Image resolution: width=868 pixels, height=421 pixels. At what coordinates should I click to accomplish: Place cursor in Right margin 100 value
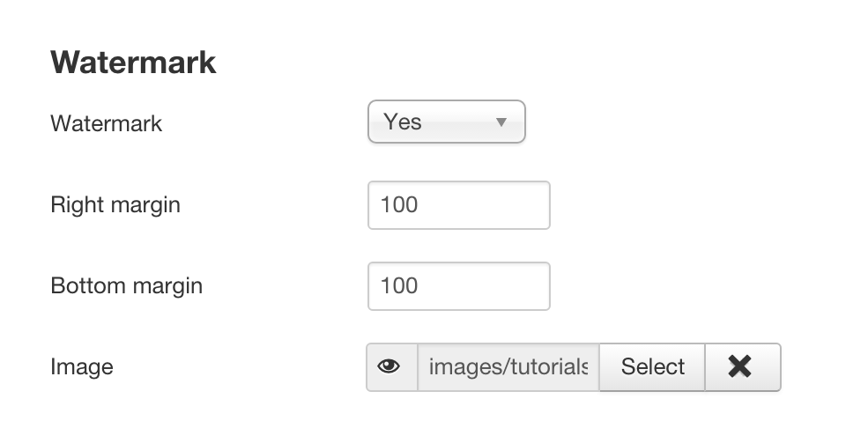(x=399, y=204)
